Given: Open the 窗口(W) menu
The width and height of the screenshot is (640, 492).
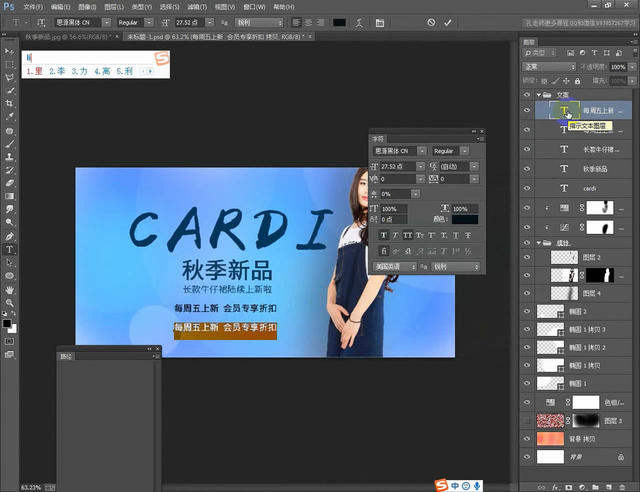Looking at the screenshot, I should pyautogui.click(x=254, y=7).
